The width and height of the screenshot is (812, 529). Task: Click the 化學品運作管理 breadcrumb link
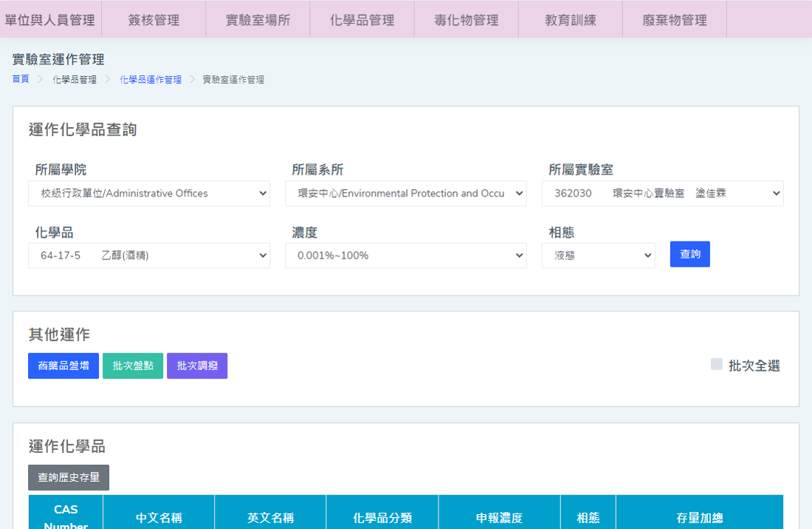pyautogui.click(x=151, y=79)
